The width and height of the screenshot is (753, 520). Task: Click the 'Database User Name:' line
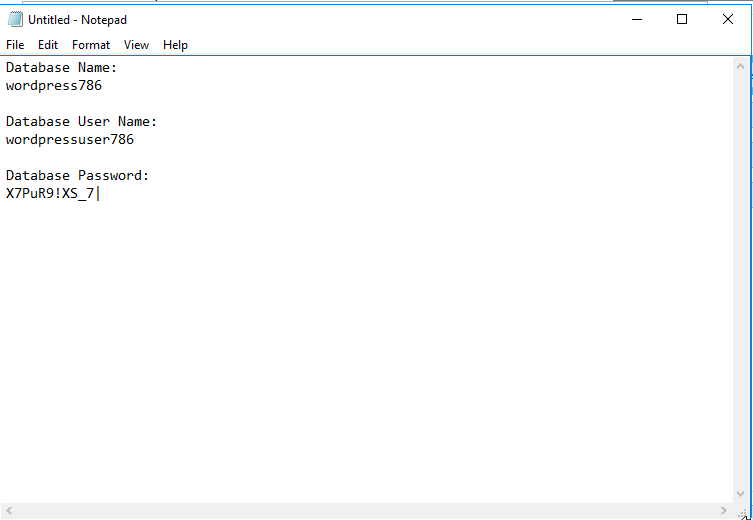tap(82, 122)
